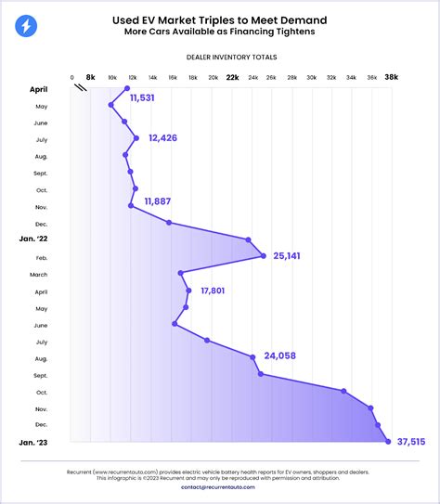The width and height of the screenshot is (440, 504).
Task: Click the Used EV Market Triples title
Action: [x=219, y=20]
